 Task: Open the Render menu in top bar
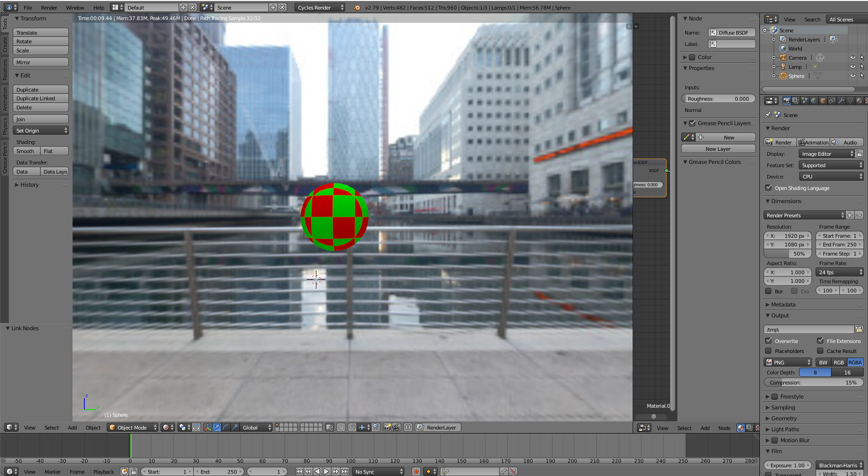click(x=49, y=7)
